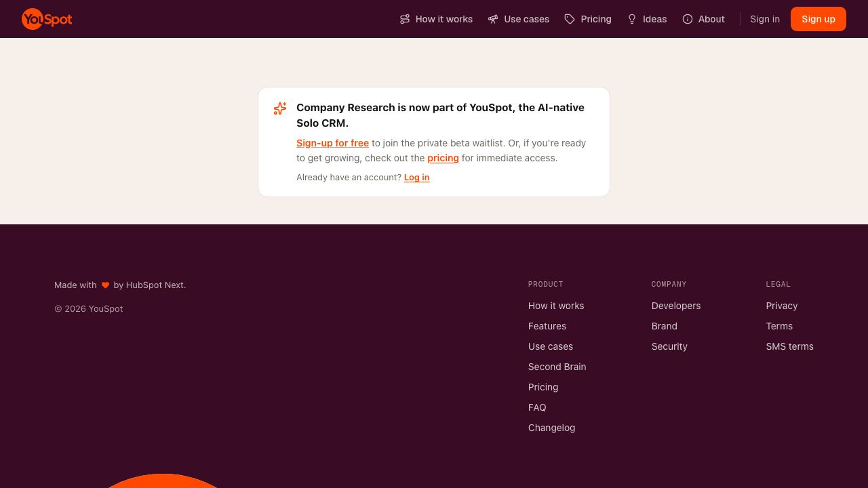Click the 'Made with' by HubSpot Next text

pos(120,285)
